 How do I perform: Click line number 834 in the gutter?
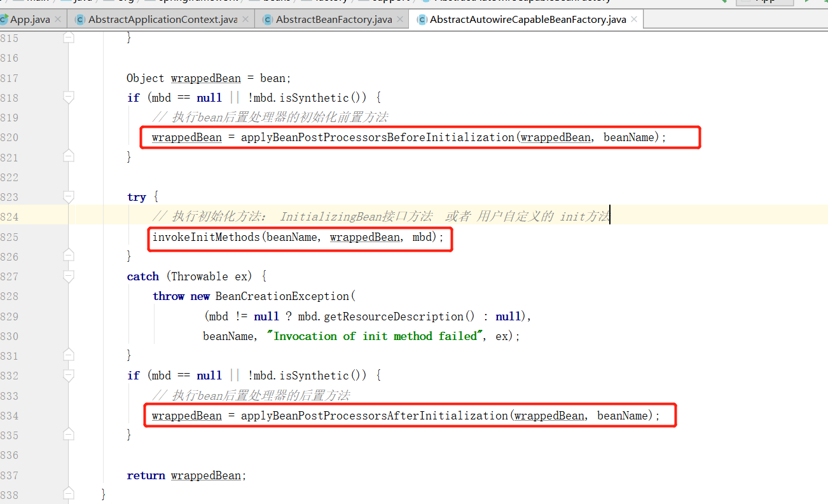10,416
